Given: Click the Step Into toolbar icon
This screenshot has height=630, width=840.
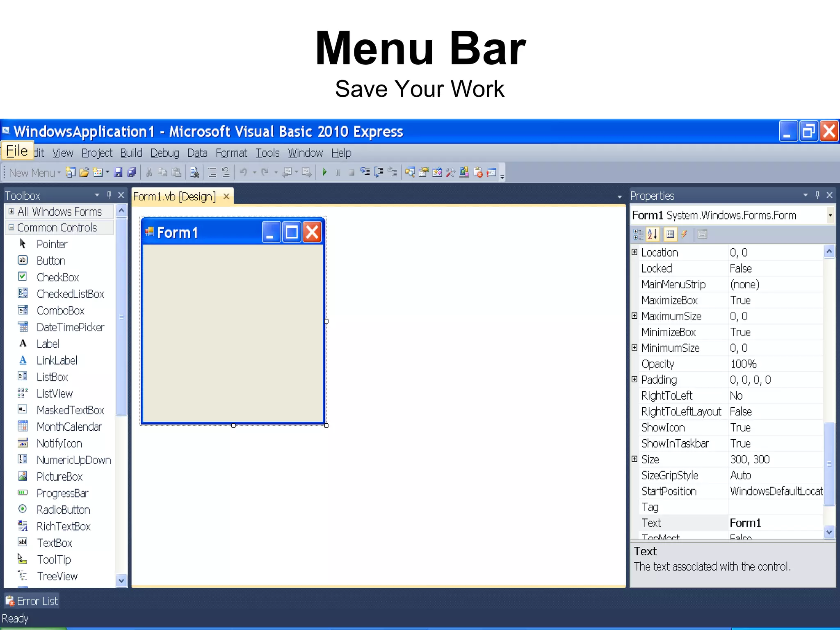Looking at the screenshot, I should [x=365, y=172].
